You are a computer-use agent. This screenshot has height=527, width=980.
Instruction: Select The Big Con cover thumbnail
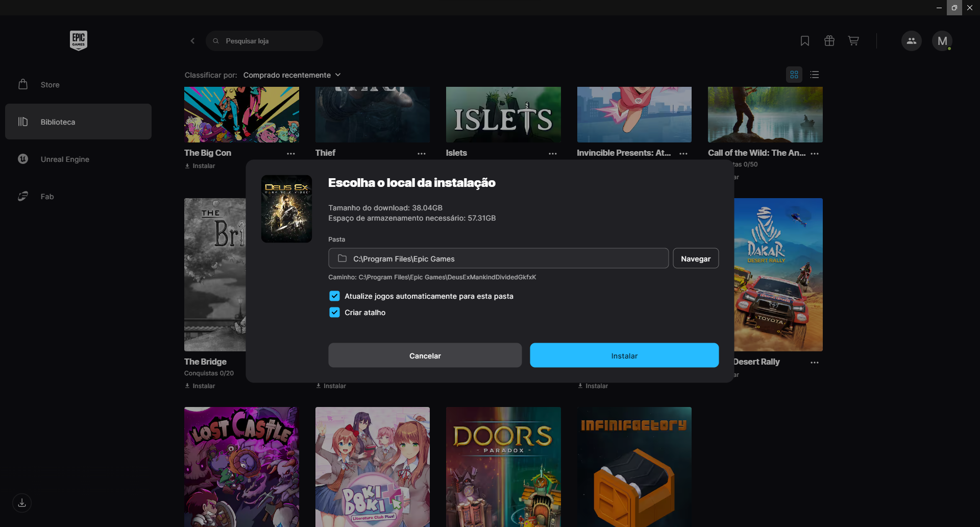pyautogui.click(x=241, y=114)
